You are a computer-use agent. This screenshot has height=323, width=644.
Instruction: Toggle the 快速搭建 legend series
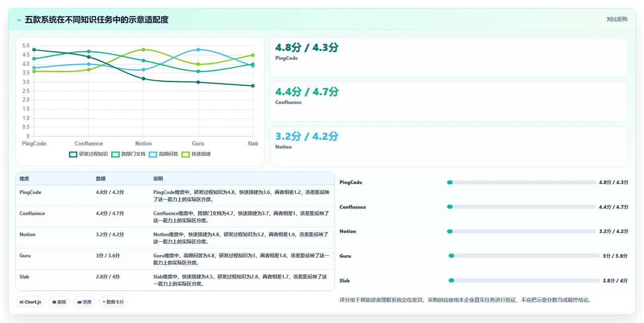pyautogui.click(x=196, y=154)
